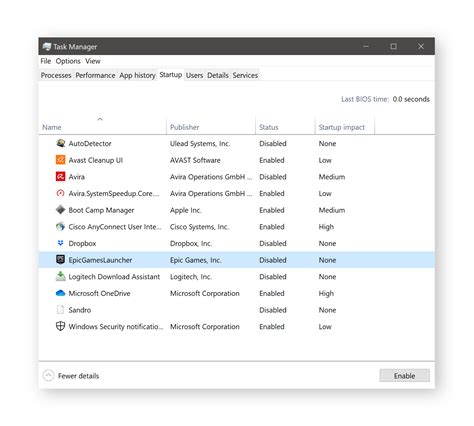Switch to the Users tab
The width and height of the screenshot is (474, 426).
point(195,75)
